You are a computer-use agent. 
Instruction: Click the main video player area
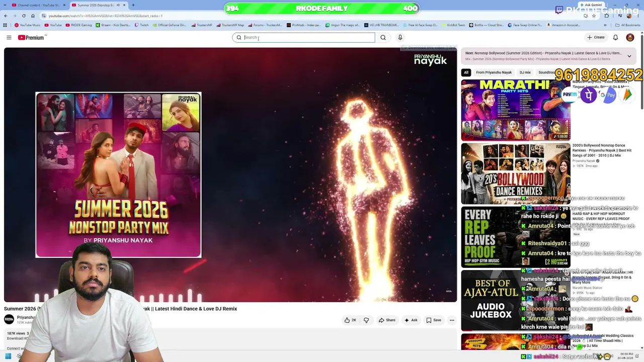[230, 175]
